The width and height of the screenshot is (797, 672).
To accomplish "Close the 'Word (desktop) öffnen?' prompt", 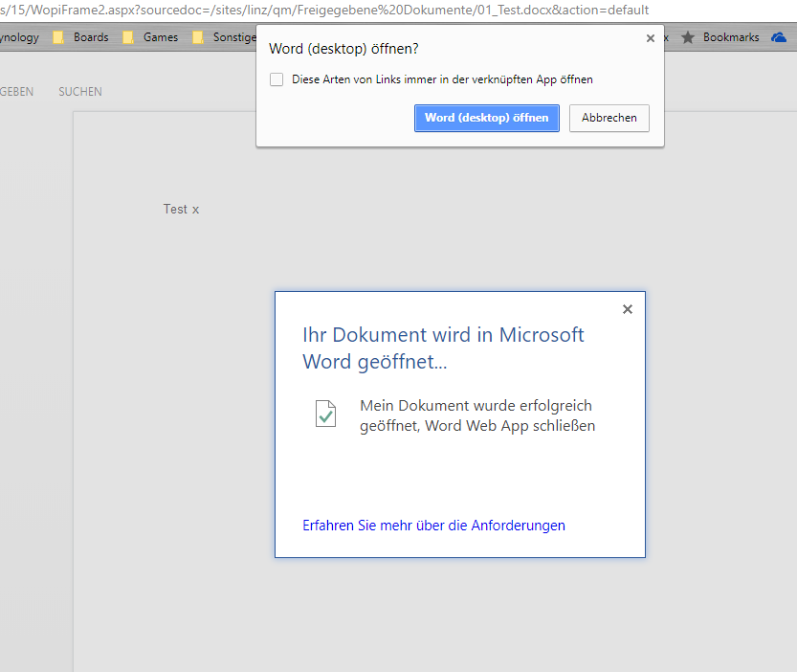I will point(650,38).
